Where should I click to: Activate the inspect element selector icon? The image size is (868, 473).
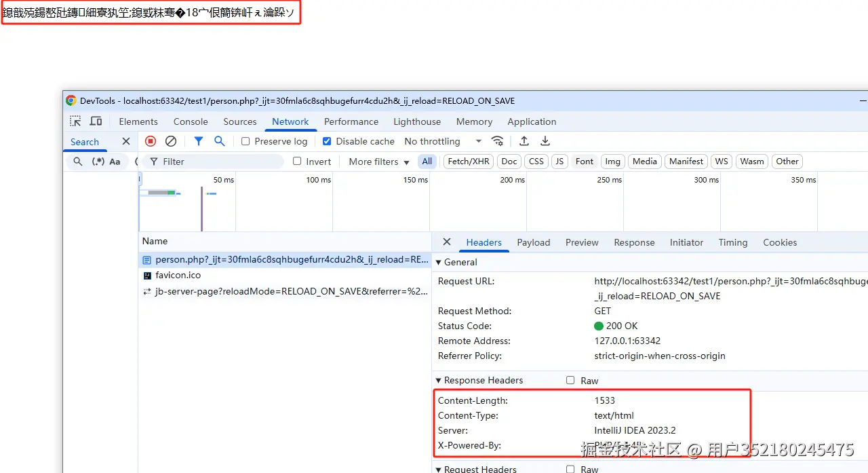pos(75,121)
